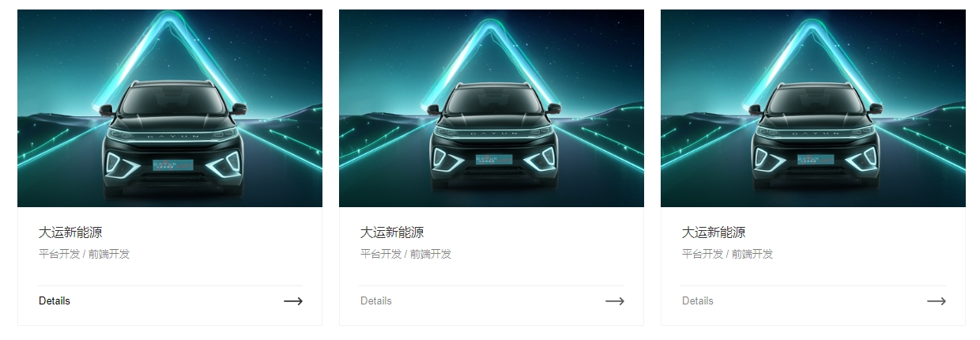This screenshot has width=980, height=340.
Task: Select the 大运新能源 title in the last card
Action: (x=714, y=232)
